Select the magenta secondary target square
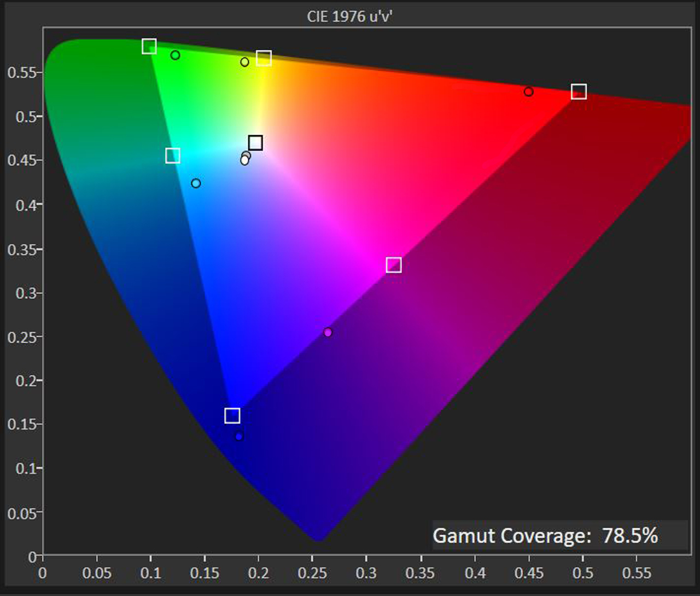 click(x=394, y=265)
